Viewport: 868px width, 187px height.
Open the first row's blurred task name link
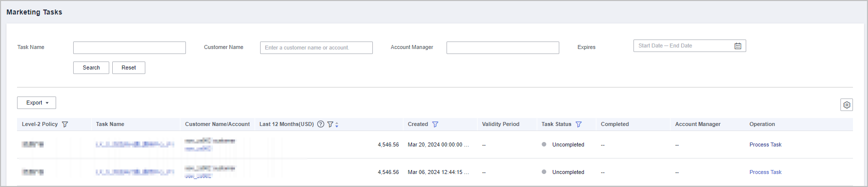tap(135, 144)
